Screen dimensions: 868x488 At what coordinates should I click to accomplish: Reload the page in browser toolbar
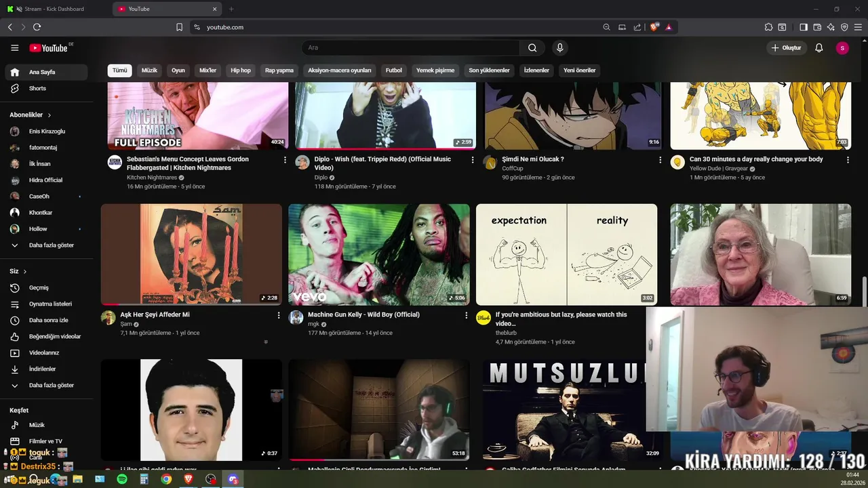click(x=37, y=27)
